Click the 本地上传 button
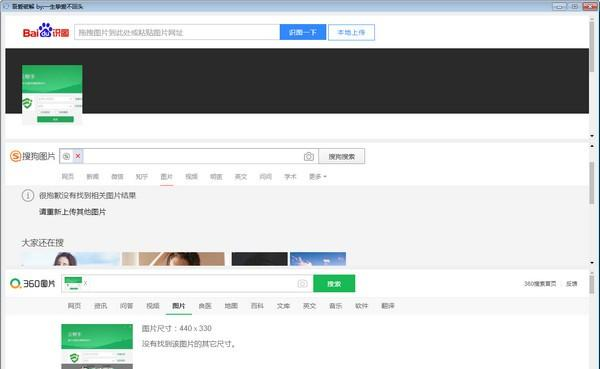600x369 pixels. pos(351,32)
